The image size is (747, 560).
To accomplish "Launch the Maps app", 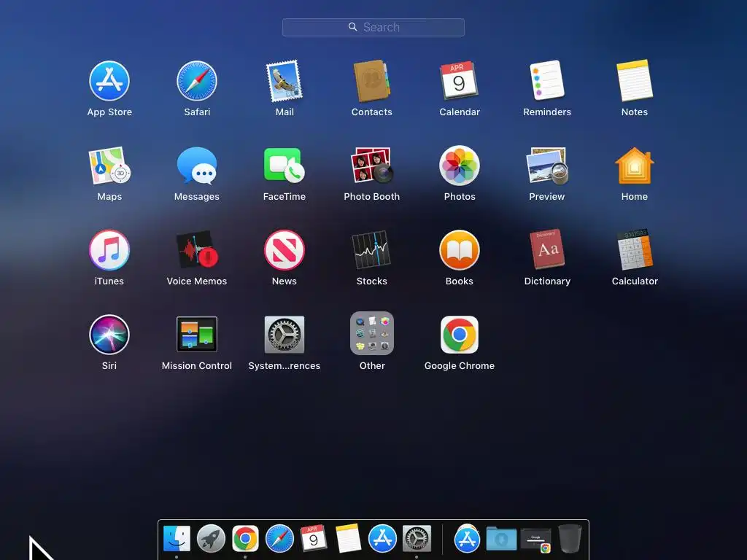I will [x=109, y=166].
